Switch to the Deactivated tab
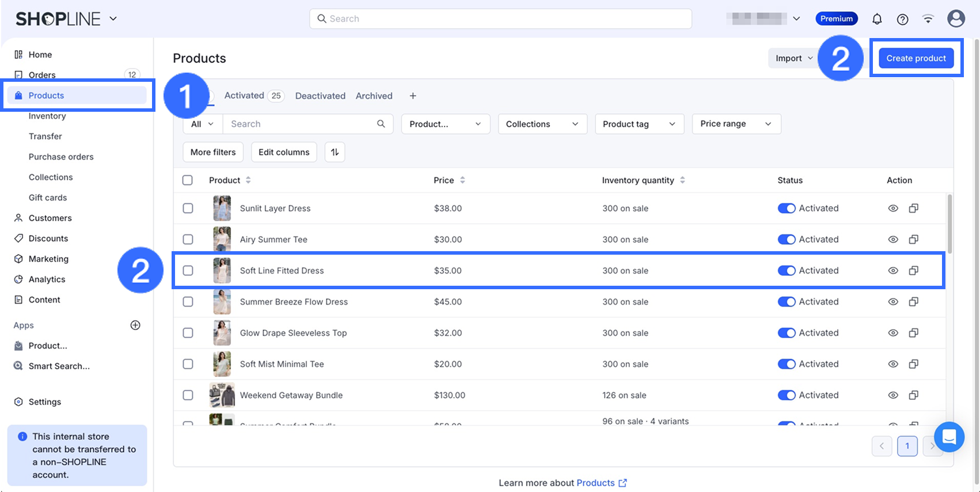 [320, 96]
